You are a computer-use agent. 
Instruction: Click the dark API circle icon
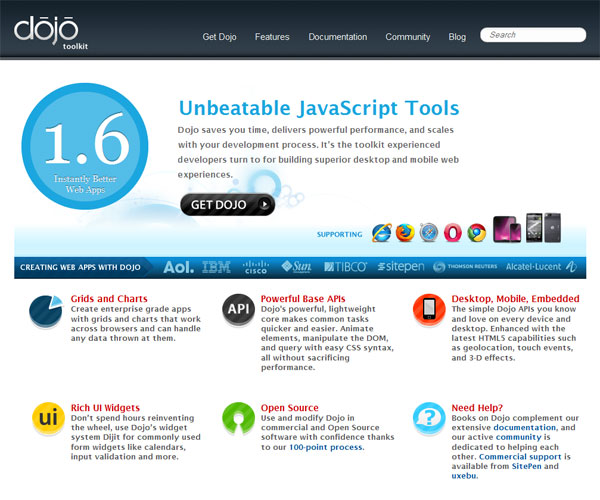(238, 310)
